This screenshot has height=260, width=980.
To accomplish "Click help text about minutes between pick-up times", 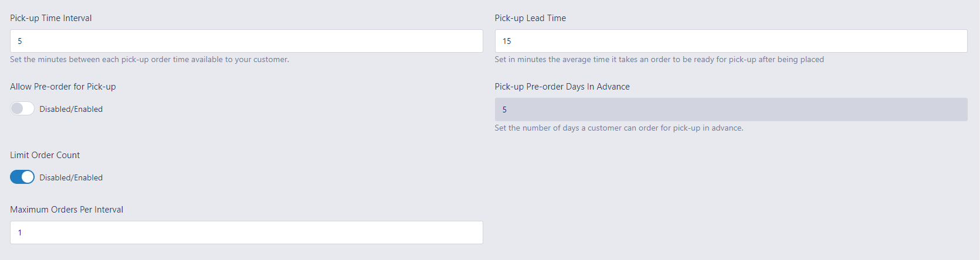I will pyautogui.click(x=150, y=60).
